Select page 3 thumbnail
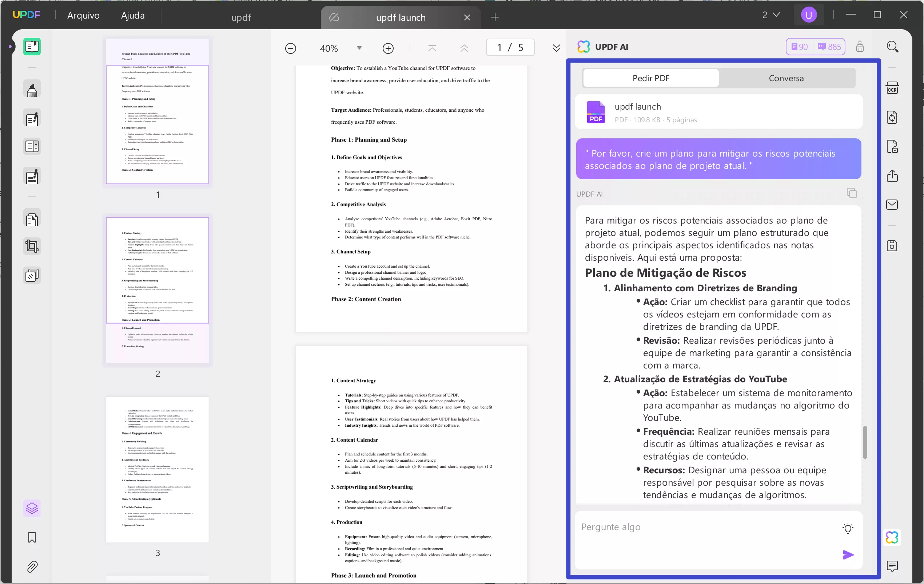The width and height of the screenshot is (924, 584). pyautogui.click(x=157, y=469)
